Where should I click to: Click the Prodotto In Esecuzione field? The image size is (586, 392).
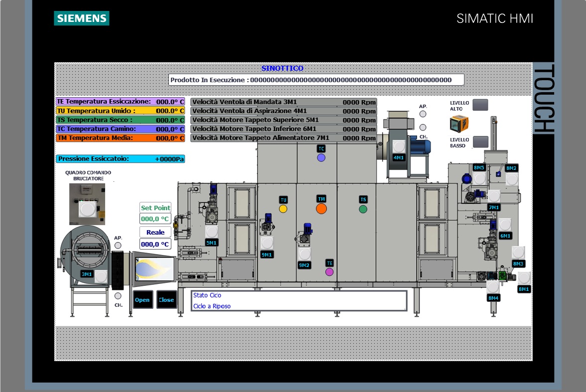point(316,80)
